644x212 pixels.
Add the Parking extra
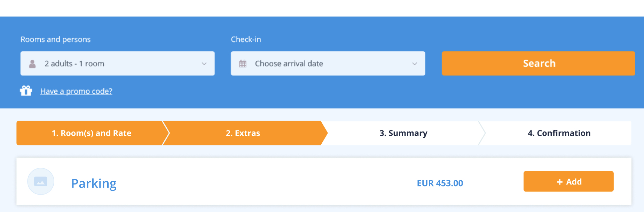(568, 181)
